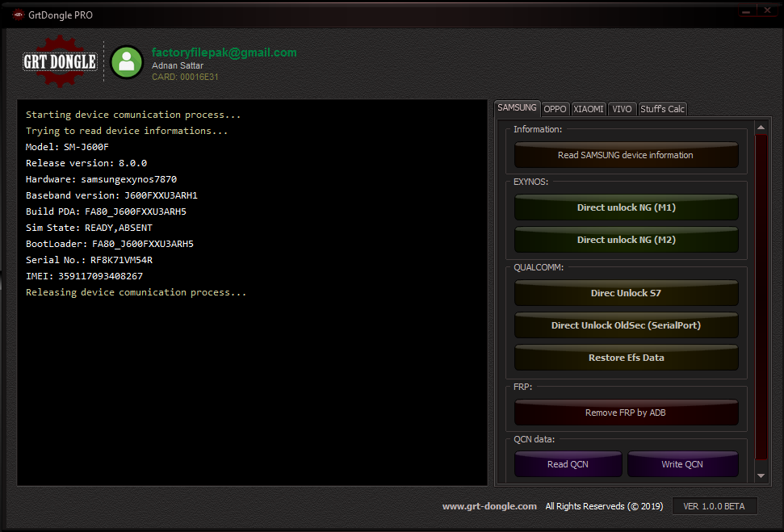
Task: Click the small GrtDongle title bar icon
Action: point(18,15)
